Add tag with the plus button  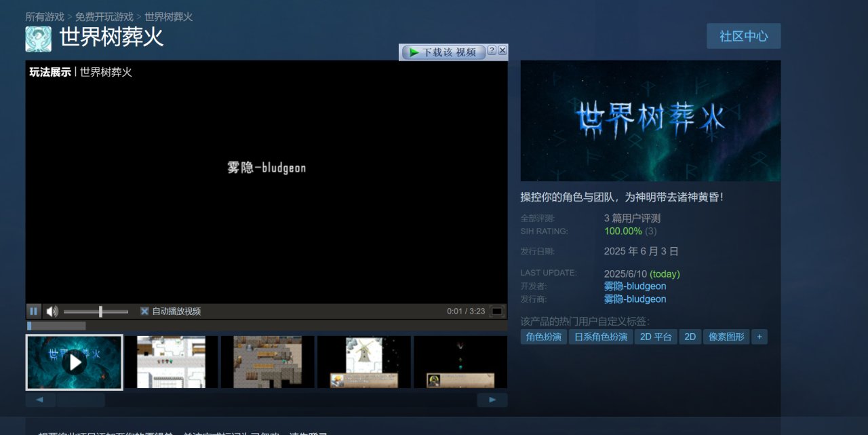(759, 337)
